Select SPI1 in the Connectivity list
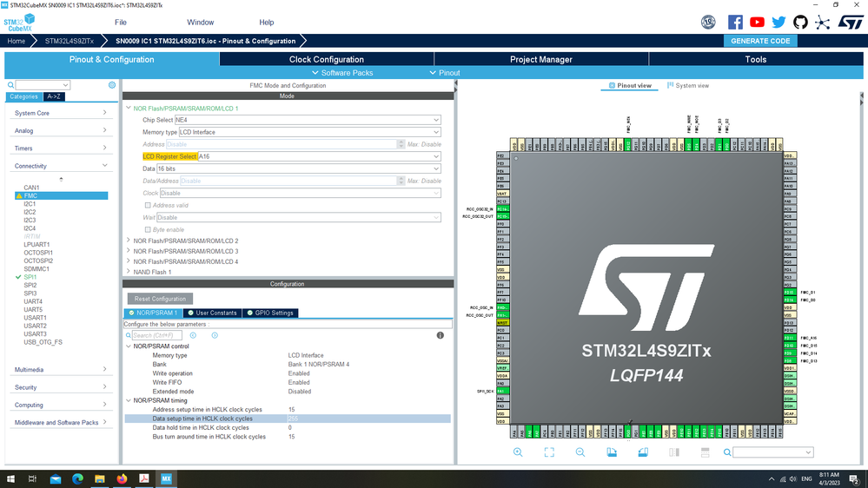 [30, 277]
